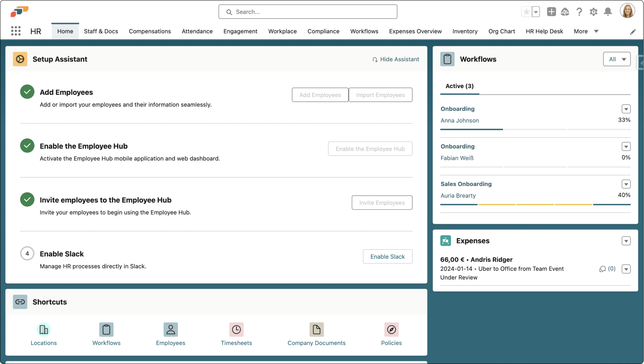Open the Locations shortcut icon

pos(44,330)
